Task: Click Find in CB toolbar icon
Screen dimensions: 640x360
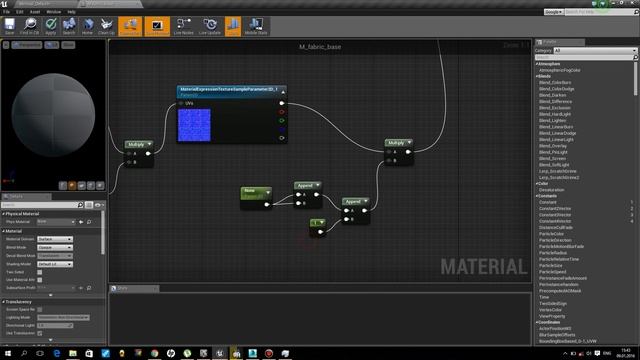Action: tap(29, 26)
